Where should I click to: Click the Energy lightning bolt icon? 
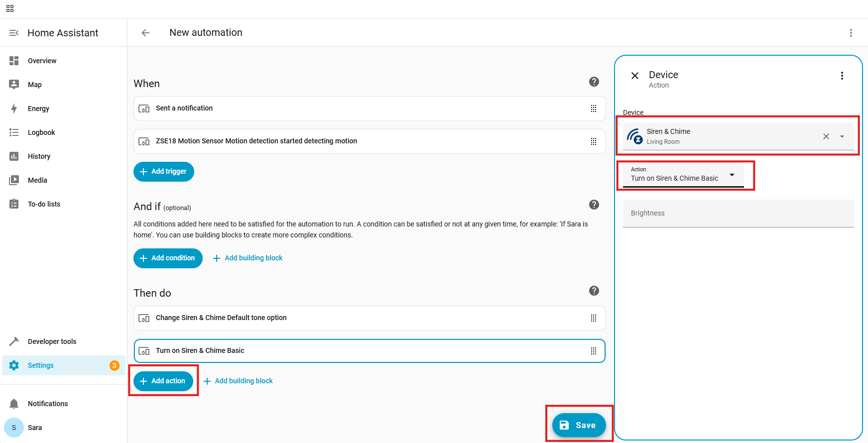[x=14, y=109]
